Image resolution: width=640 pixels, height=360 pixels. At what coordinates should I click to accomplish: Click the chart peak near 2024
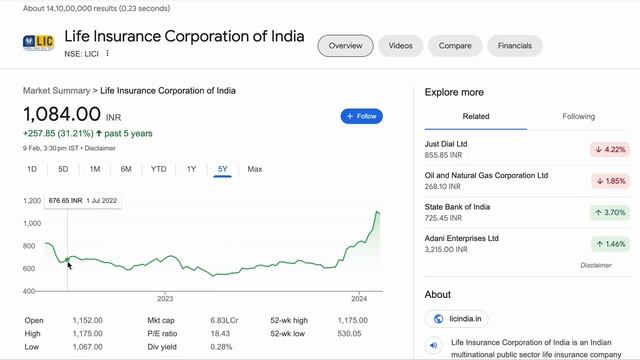(377, 211)
